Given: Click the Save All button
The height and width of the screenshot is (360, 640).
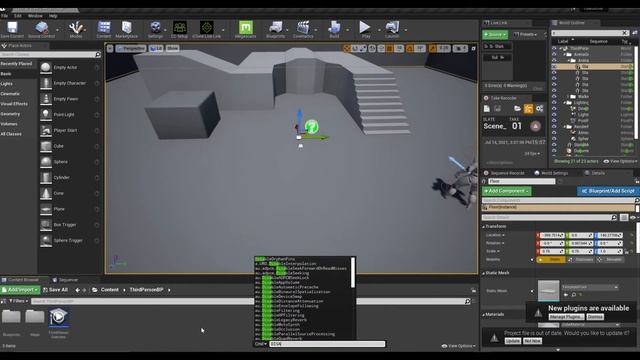Looking at the screenshot, I should (x=56, y=290).
